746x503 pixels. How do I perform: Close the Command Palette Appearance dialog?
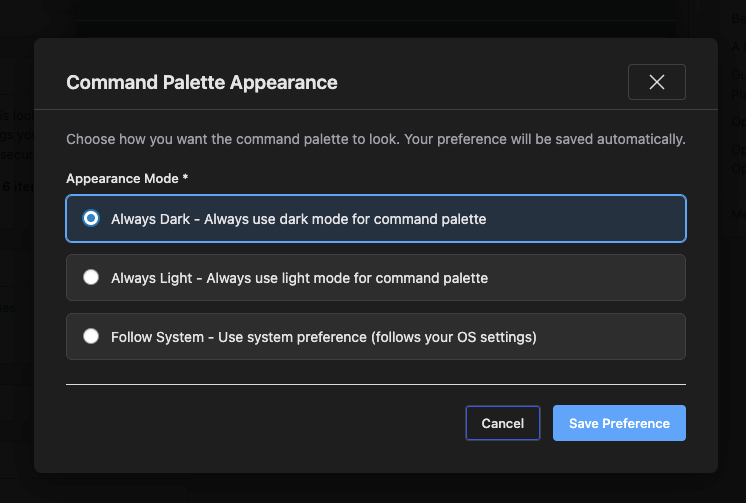coord(657,82)
